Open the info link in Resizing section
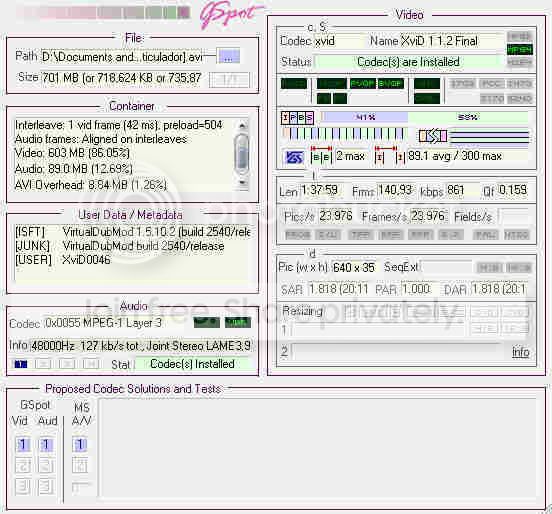Viewport: 552px width, 514px height. pos(521,352)
